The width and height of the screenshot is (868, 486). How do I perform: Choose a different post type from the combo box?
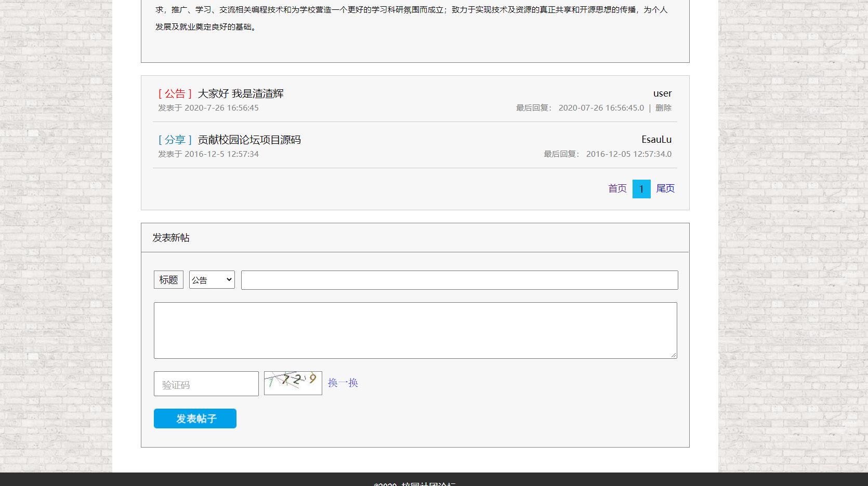click(x=211, y=280)
